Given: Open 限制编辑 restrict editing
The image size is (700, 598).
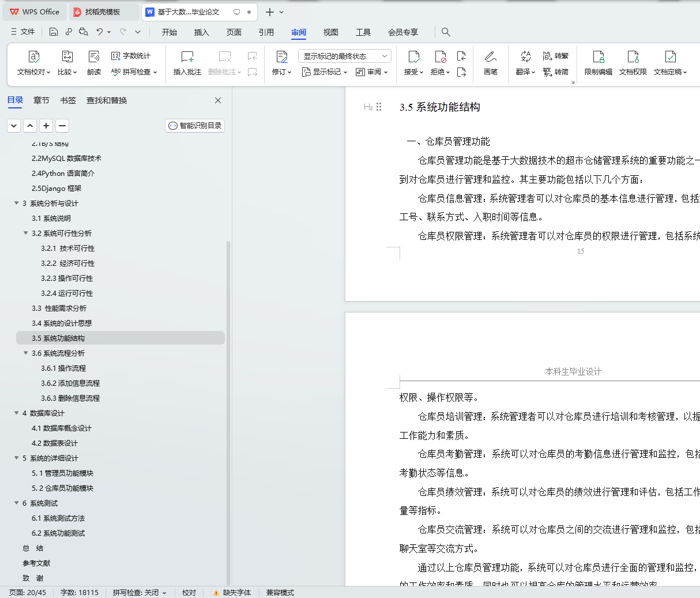Looking at the screenshot, I should (599, 63).
